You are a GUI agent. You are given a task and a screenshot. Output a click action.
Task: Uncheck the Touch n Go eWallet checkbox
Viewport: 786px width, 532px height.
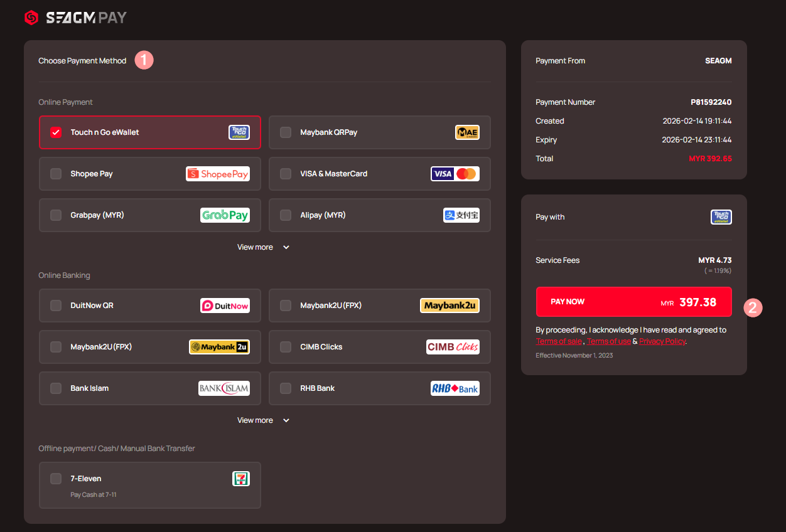click(56, 132)
